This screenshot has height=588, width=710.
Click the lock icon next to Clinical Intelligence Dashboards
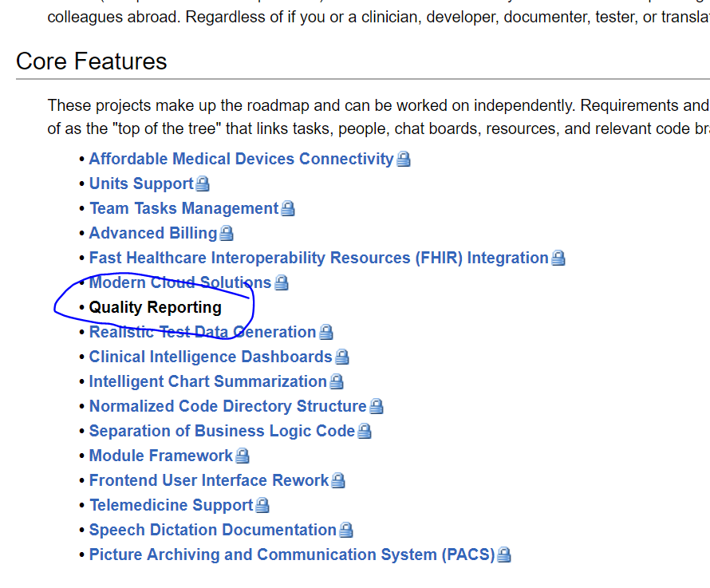point(342,357)
